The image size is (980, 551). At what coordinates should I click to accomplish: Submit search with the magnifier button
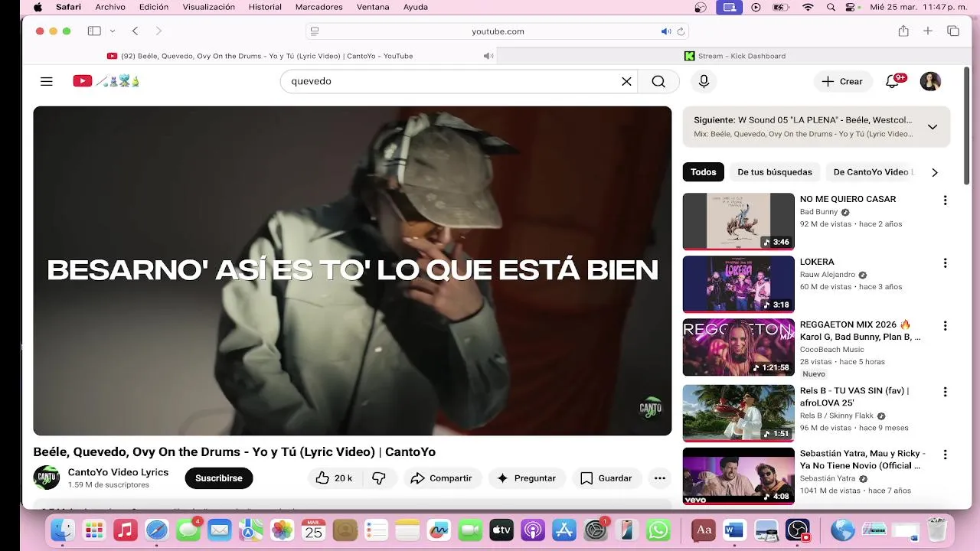click(x=658, y=81)
